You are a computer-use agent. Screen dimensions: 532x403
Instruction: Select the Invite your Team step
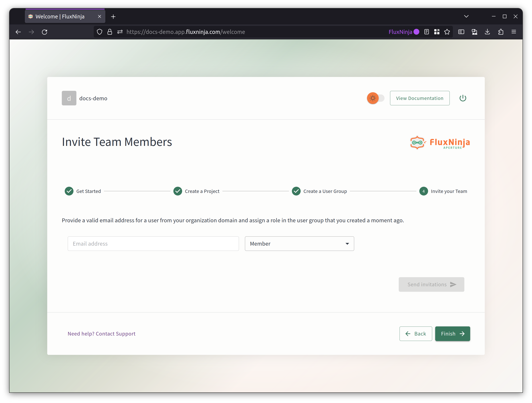pyautogui.click(x=443, y=191)
